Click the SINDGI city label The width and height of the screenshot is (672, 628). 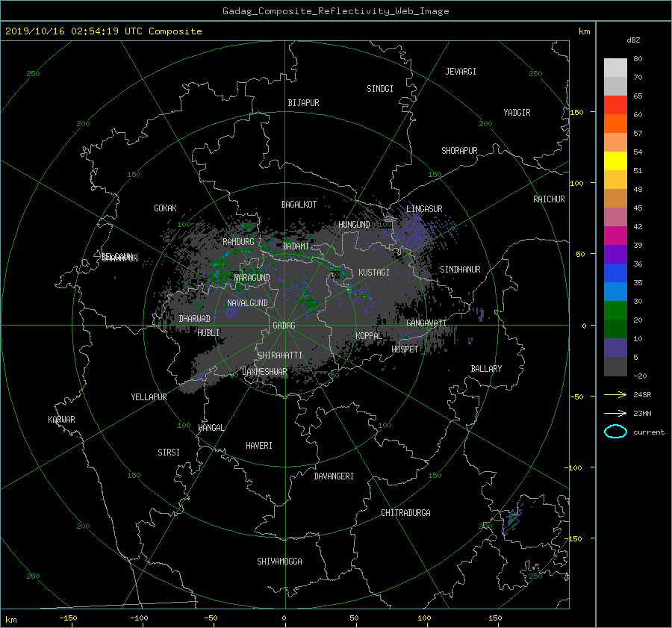coord(380,89)
